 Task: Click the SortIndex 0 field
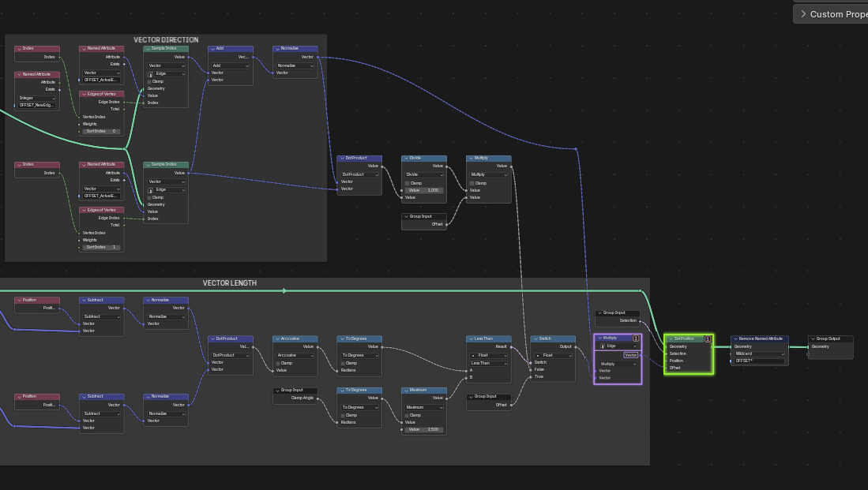tap(101, 131)
